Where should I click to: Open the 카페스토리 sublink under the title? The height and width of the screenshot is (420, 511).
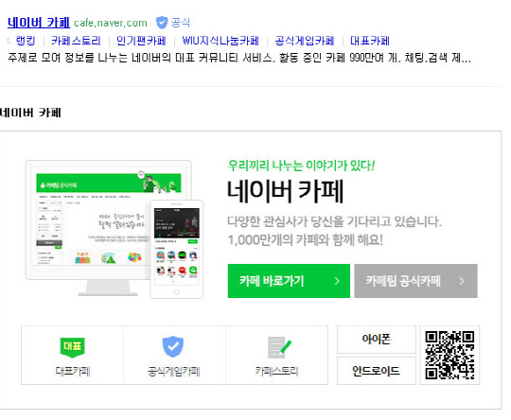click(76, 41)
